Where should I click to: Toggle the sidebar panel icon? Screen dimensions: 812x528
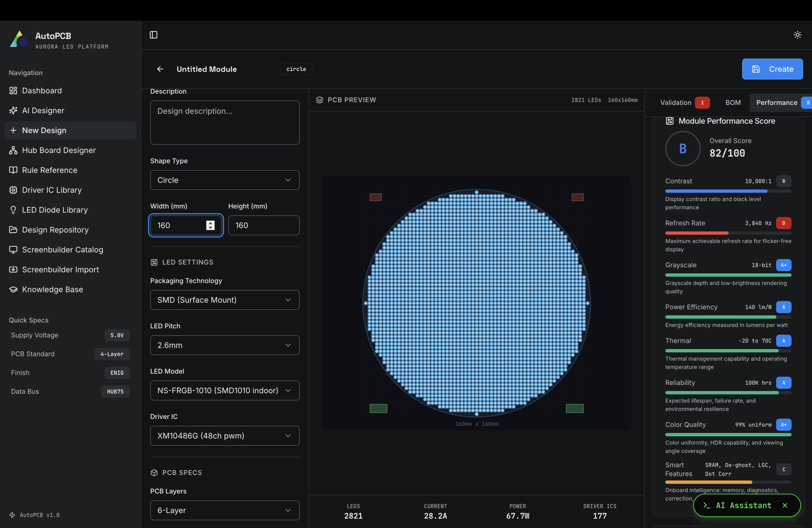click(154, 35)
